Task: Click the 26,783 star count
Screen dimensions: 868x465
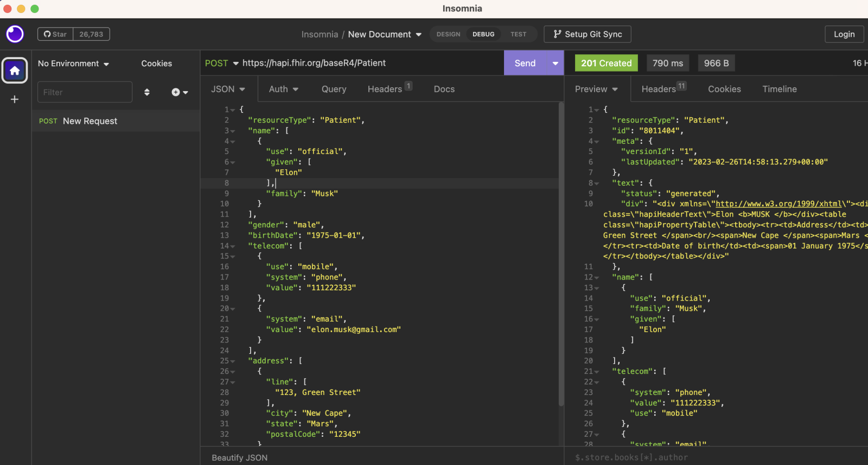Action: [91, 34]
